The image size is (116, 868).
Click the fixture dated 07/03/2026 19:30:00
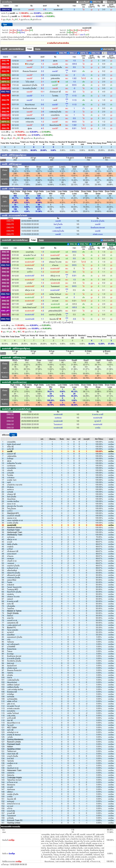click(58, 428)
